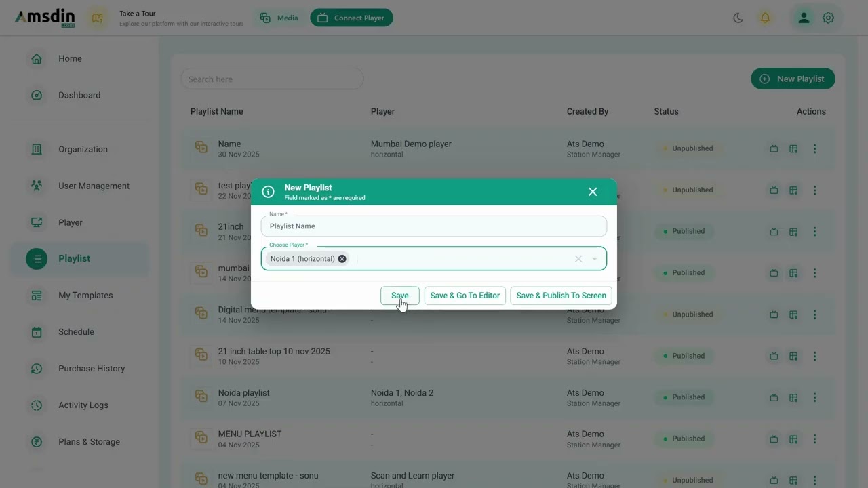Open more options for 21 inch table top row
The height and width of the screenshot is (488, 868).
click(815, 357)
